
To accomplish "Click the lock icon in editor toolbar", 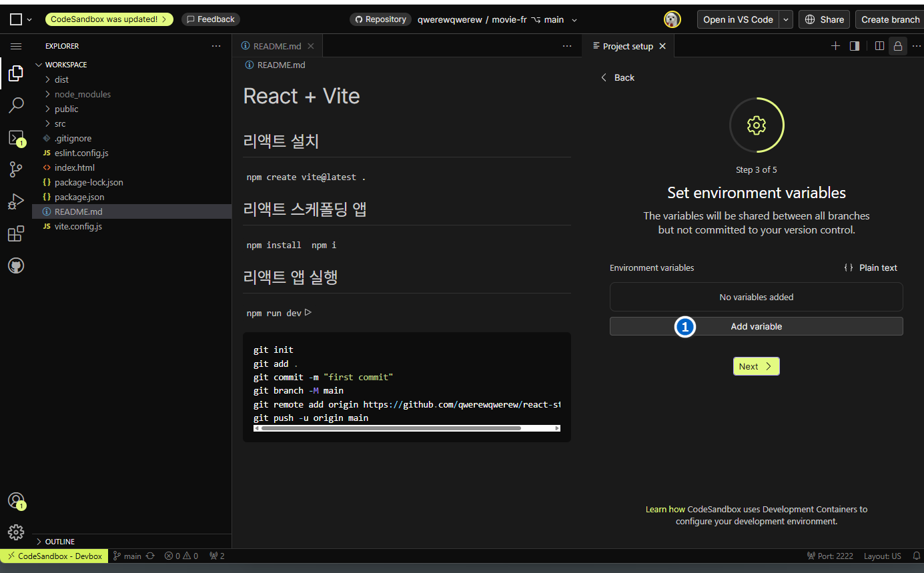I will click(897, 46).
